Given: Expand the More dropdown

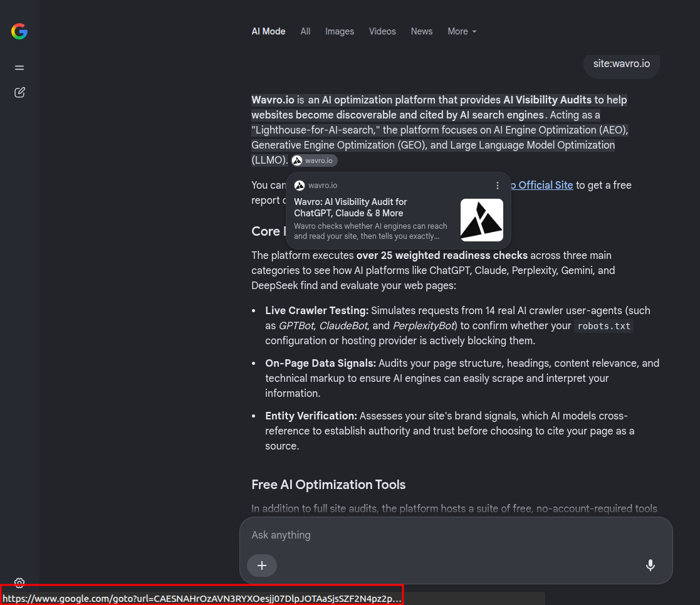Looking at the screenshot, I should point(462,31).
